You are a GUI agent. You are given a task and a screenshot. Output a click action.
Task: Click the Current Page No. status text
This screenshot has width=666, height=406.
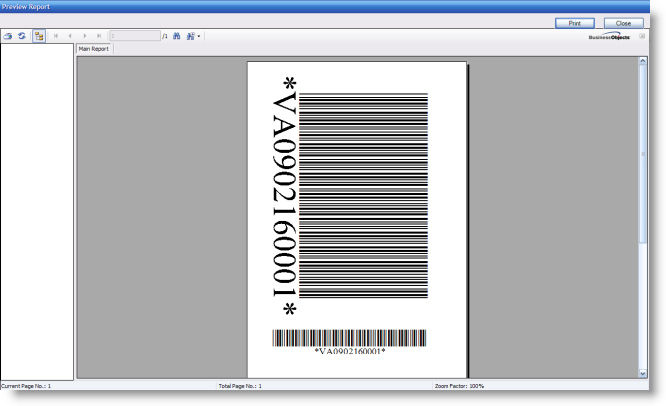coord(26,386)
